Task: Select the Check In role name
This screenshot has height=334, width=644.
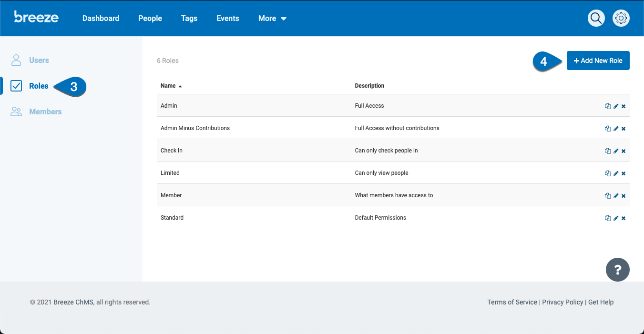Action: [172, 151]
